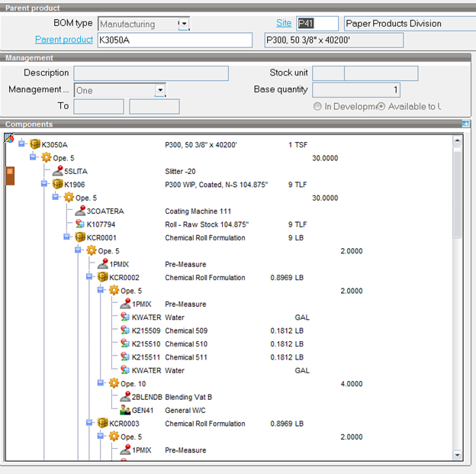
Task: Click the tree scrollbar down arrow
Action: click(x=457, y=456)
